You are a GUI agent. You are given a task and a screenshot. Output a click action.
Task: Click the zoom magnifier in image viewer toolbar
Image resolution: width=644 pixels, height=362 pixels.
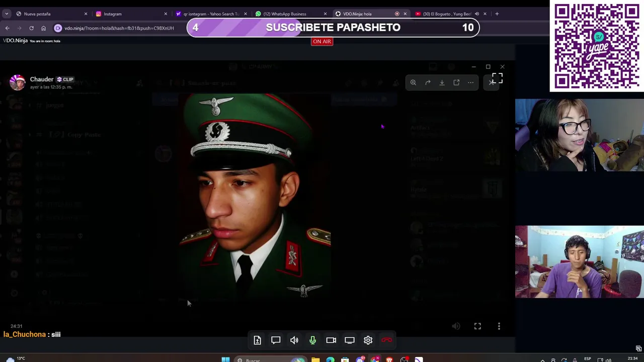click(413, 82)
